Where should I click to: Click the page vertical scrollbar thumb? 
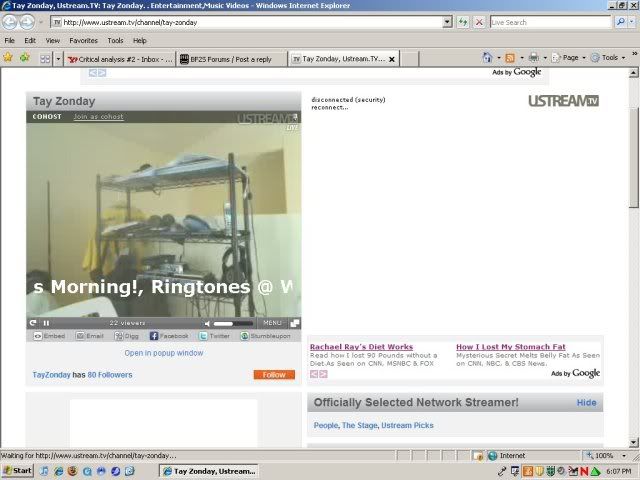tap(633, 157)
